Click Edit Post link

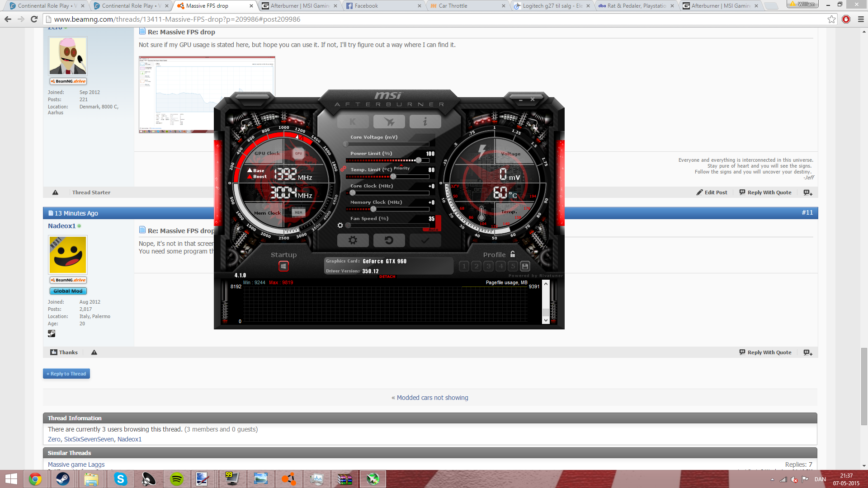click(712, 192)
